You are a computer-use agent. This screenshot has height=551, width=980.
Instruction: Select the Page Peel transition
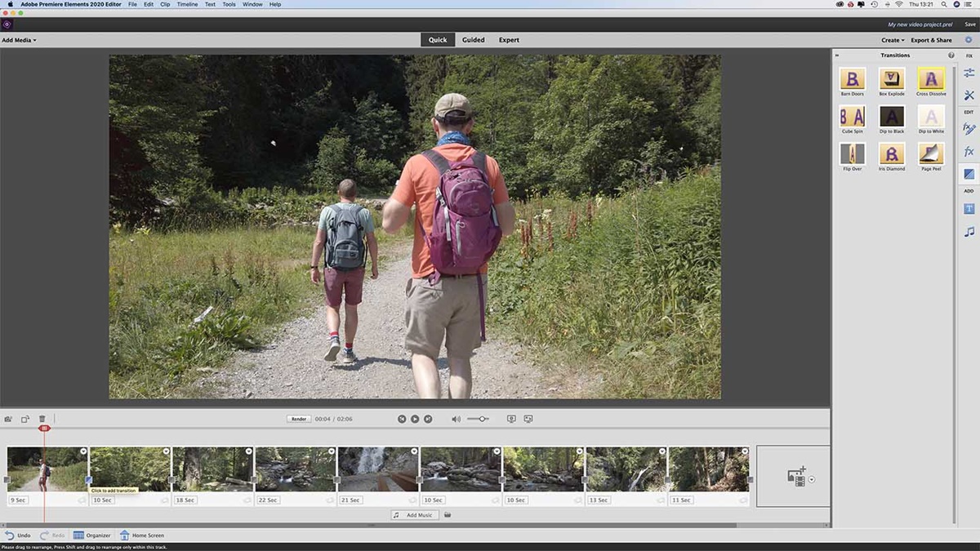point(931,153)
